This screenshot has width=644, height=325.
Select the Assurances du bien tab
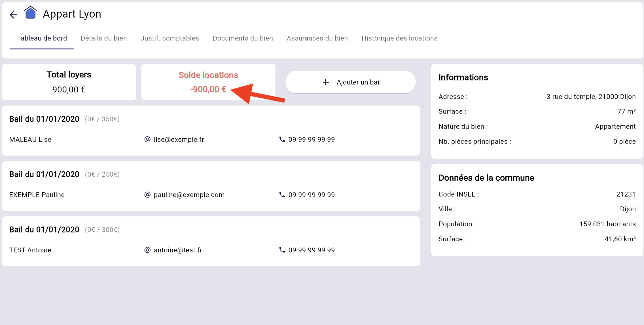pyautogui.click(x=317, y=38)
